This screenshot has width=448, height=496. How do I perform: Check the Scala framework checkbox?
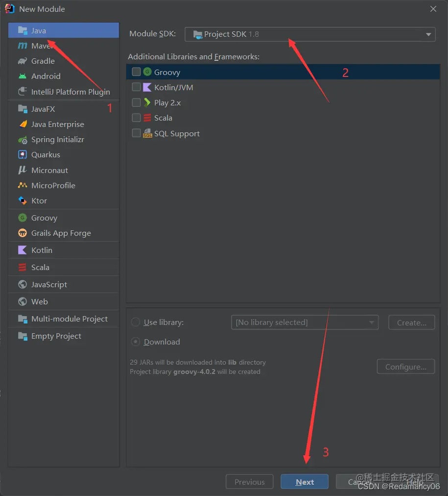pyautogui.click(x=136, y=118)
